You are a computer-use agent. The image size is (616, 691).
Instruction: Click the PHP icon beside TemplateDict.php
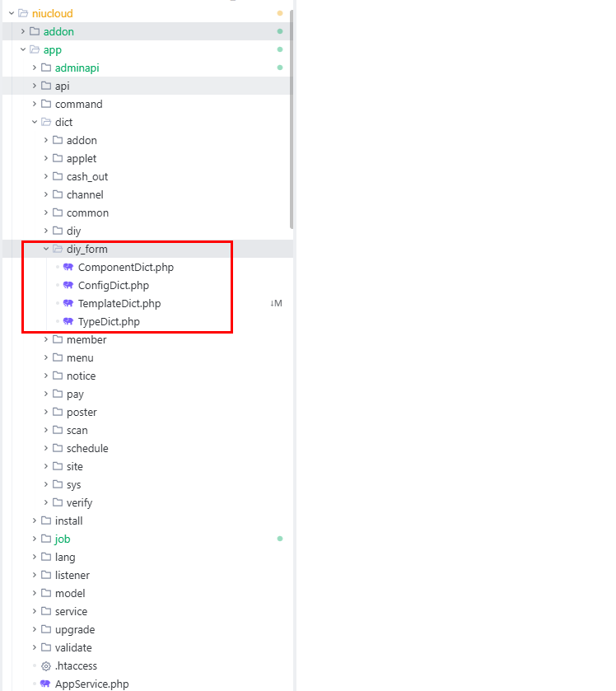(68, 303)
